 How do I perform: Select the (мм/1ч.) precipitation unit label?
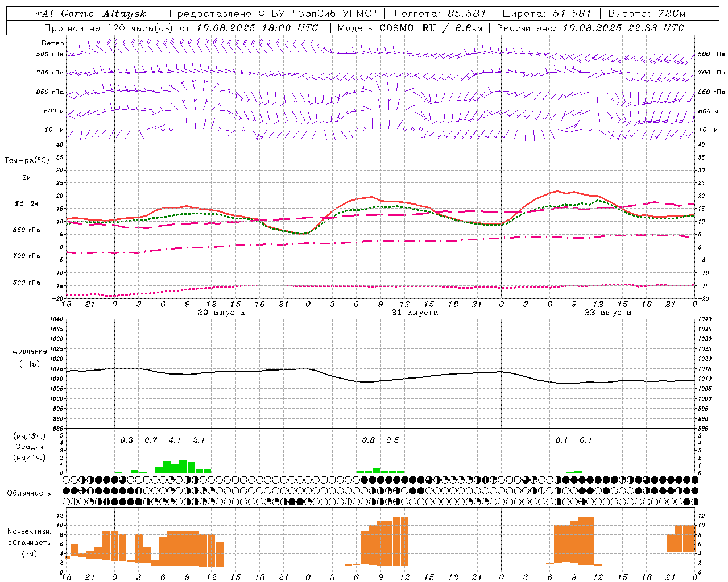coord(30,458)
